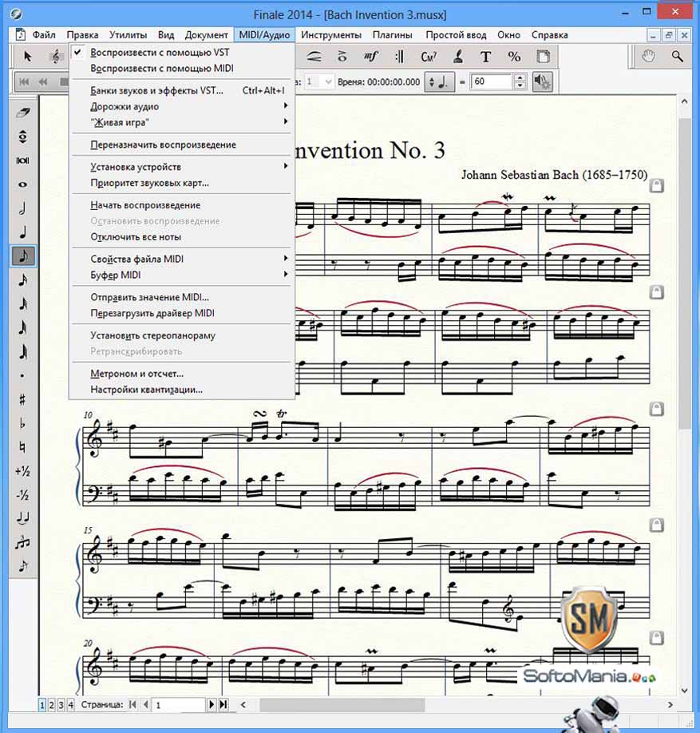Jump to the first page
This screenshot has width=700, height=733.
(x=132, y=704)
